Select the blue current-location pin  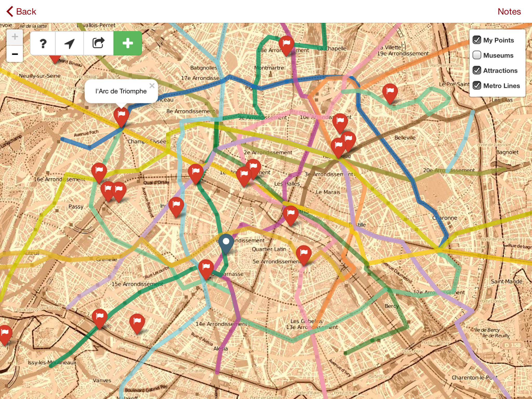226,244
